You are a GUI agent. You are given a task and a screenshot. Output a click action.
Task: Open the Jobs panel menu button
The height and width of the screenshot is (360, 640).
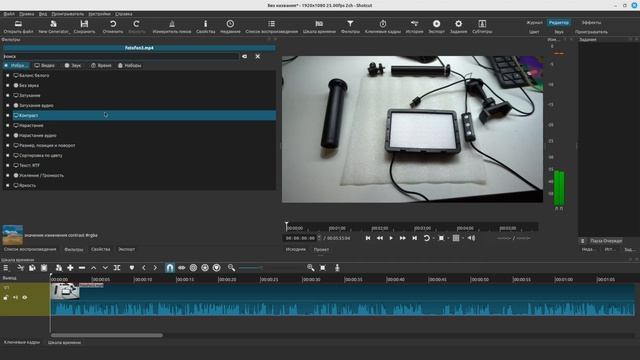point(583,241)
